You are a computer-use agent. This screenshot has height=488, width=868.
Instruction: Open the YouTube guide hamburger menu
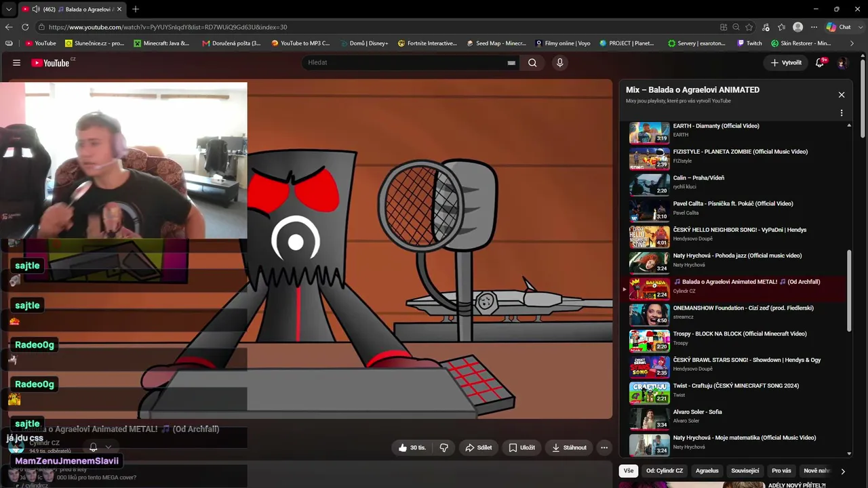[x=16, y=62]
